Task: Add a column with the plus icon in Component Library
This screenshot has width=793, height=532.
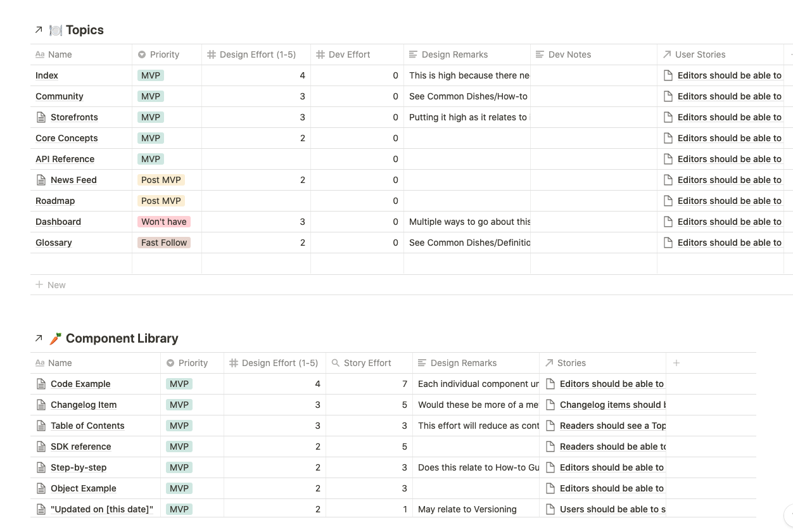Action: [x=676, y=363]
